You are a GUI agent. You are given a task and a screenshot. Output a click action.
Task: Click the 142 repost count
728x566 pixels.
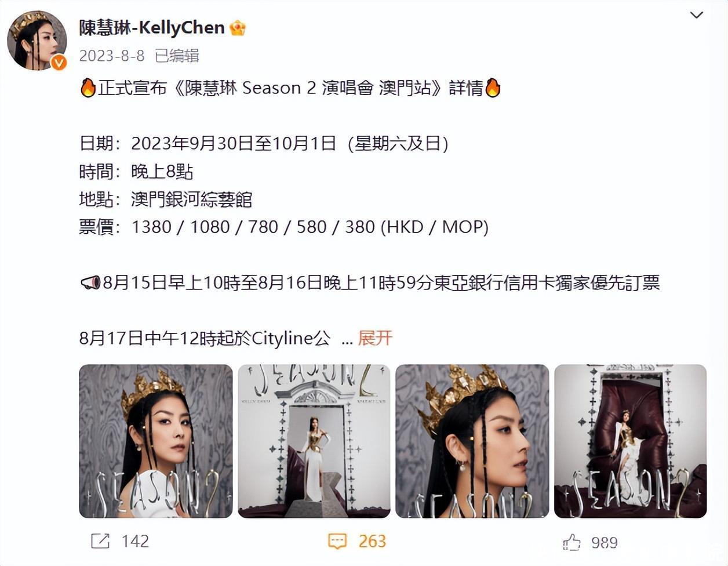[x=135, y=541]
